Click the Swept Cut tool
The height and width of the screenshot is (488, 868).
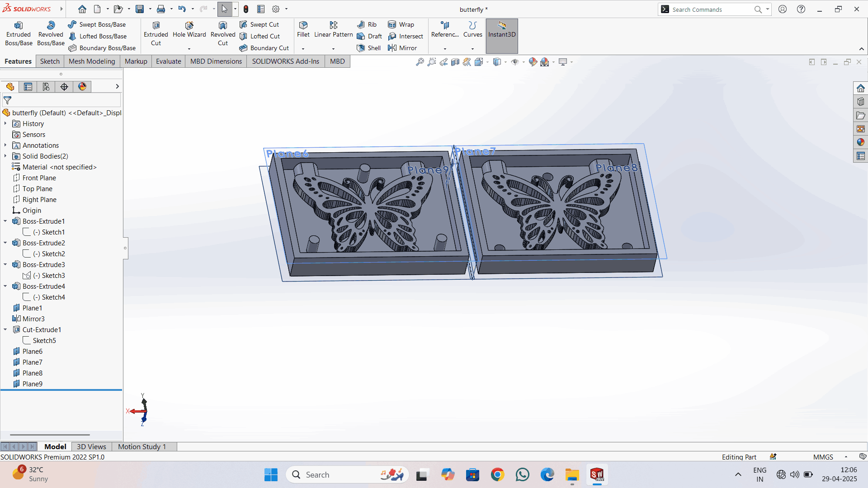259,24
